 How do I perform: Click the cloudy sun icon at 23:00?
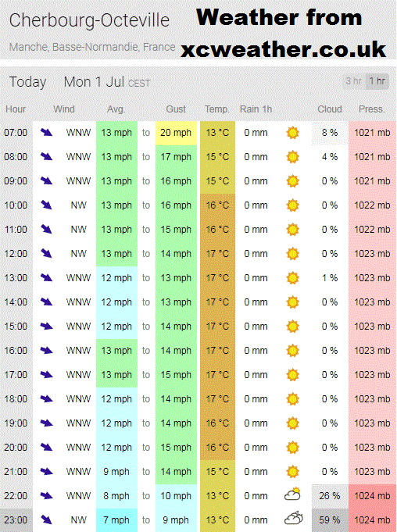294,519
